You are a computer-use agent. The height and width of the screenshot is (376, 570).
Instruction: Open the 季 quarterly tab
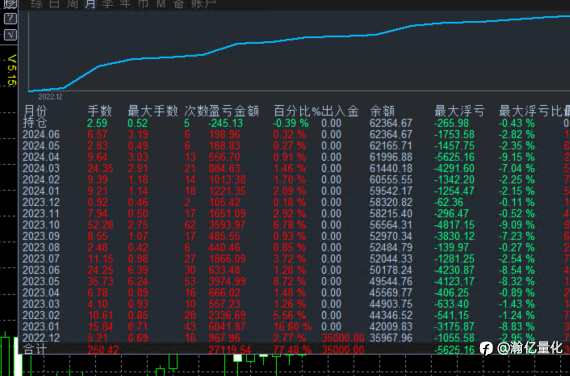point(108,4)
